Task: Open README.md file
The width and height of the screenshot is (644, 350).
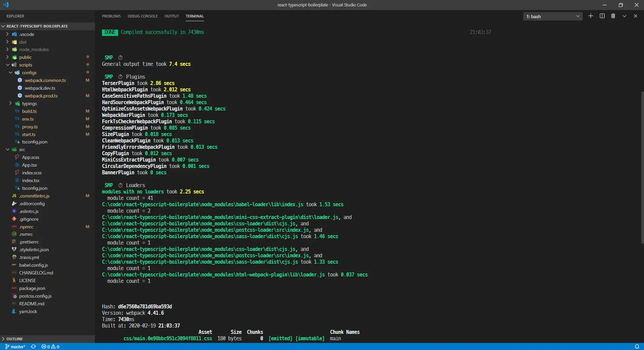Action: (32, 304)
